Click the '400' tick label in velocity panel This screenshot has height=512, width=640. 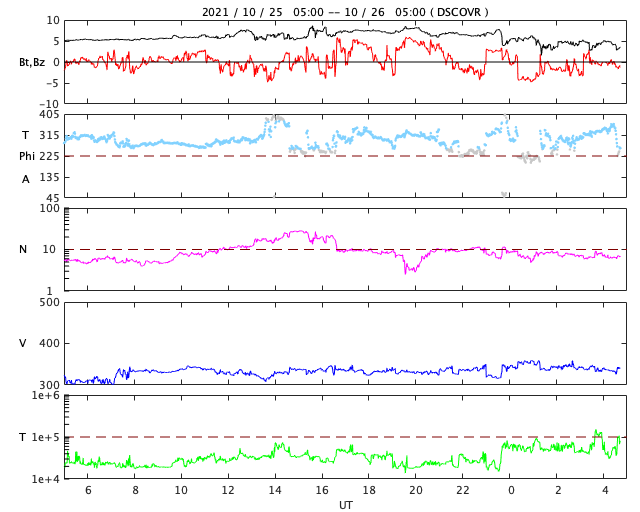tap(49, 343)
